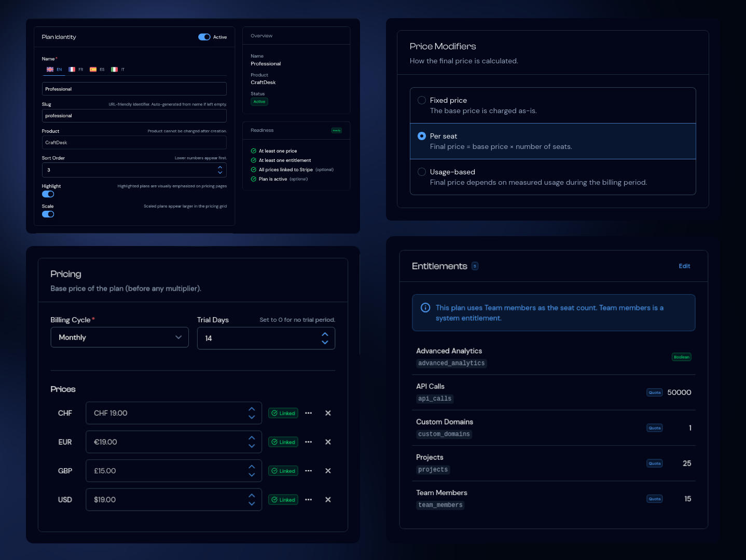The width and height of the screenshot is (746, 560).
Task: Open more options for EUR price
Action: 309,442
